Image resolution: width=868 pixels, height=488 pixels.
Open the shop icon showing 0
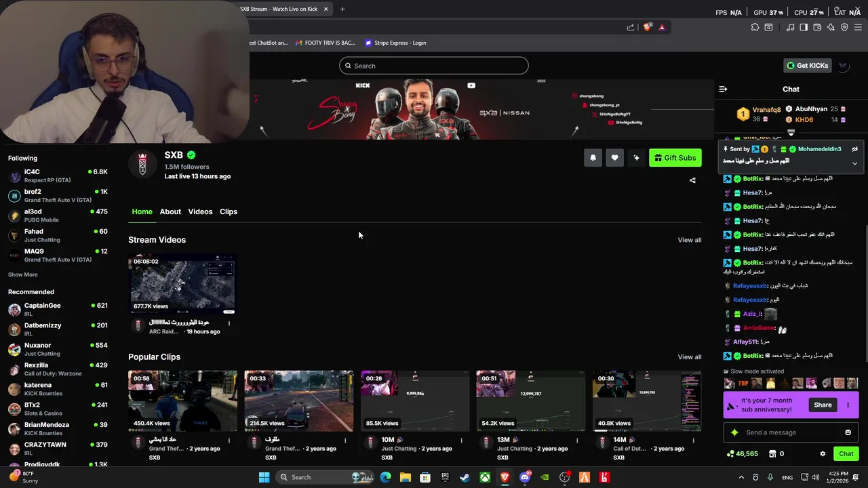(x=772, y=454)
